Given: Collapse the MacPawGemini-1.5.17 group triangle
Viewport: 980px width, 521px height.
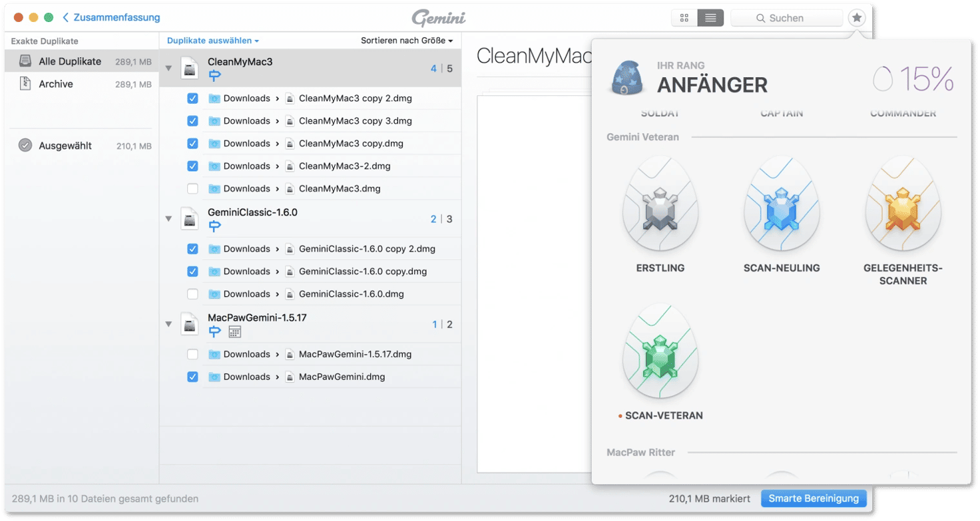Looking at the screenshot, I should (x=168, y=324).
